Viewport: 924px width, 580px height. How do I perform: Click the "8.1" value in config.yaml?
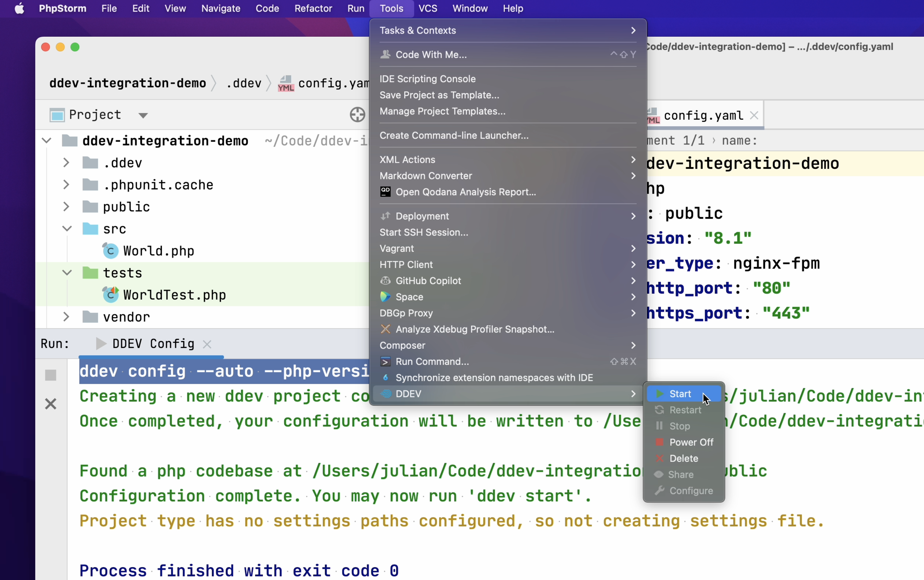(x=728, y=238)
